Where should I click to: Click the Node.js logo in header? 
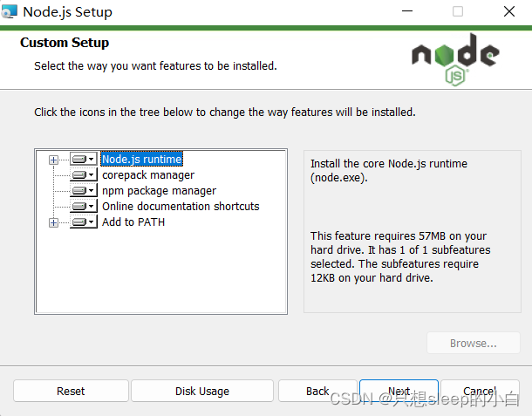(455, 59)
